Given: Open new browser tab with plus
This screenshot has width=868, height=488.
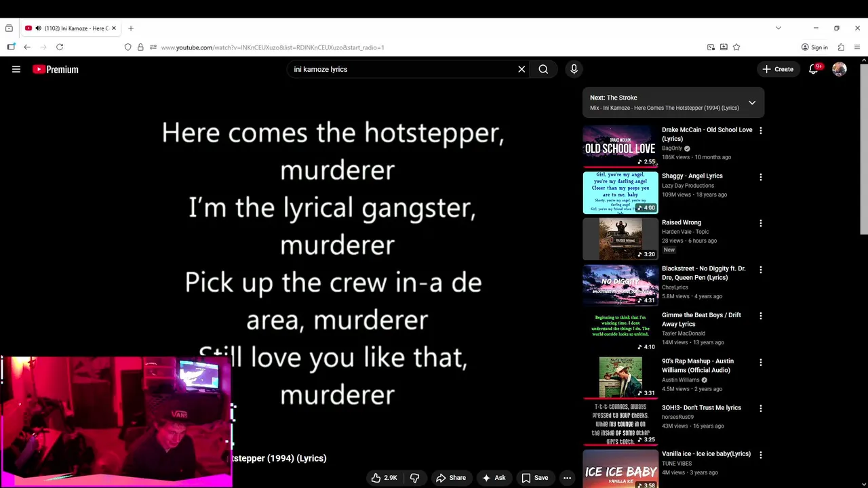Looking at the screenshot, I should click(x=131, y=28).
